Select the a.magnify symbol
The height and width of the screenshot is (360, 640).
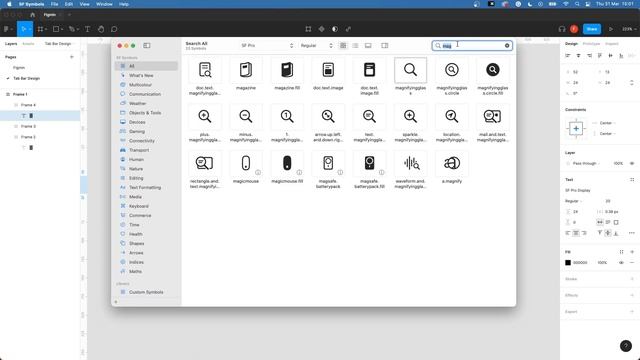pyautogui.click(x=451, y=163)
